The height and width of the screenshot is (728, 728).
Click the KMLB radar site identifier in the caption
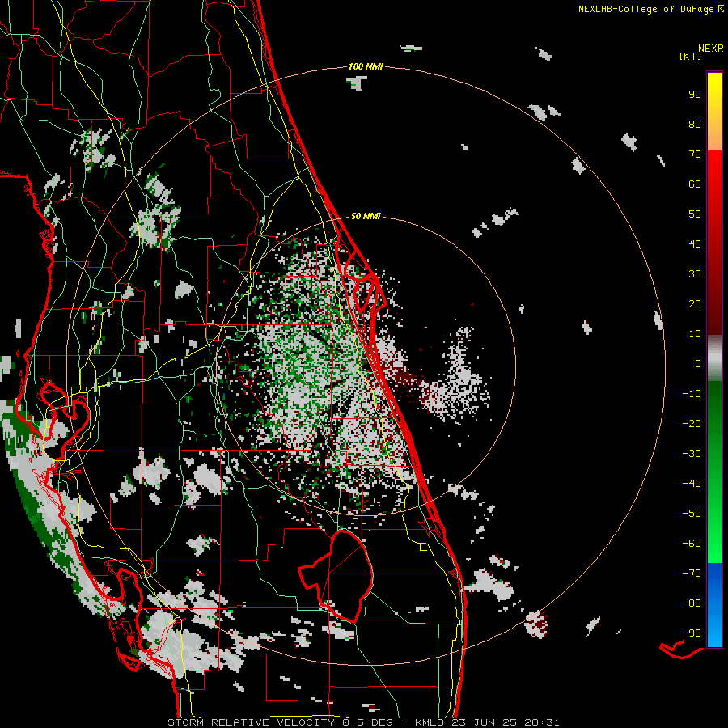430,722
